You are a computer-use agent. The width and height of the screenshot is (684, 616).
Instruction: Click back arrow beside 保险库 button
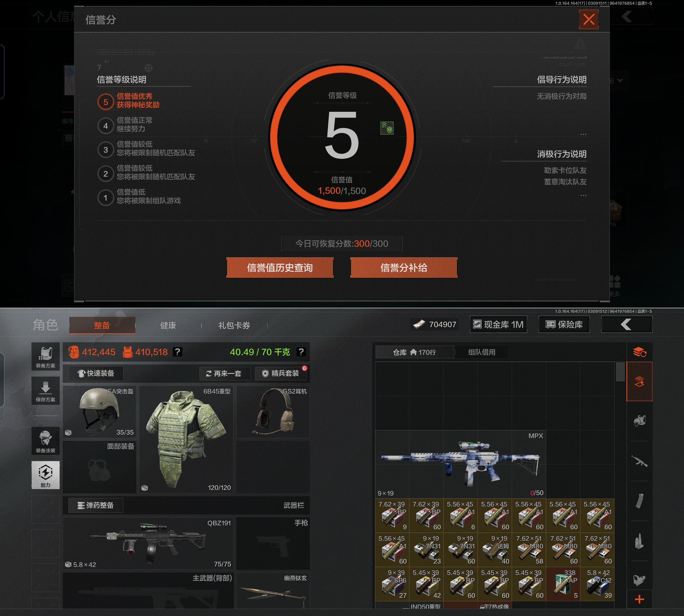tap(626, 324)
